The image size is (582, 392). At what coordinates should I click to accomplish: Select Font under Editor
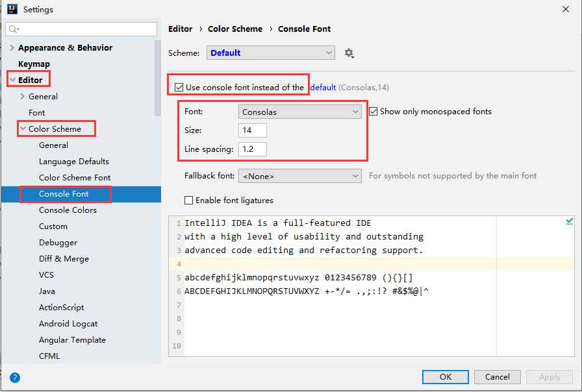37,112
